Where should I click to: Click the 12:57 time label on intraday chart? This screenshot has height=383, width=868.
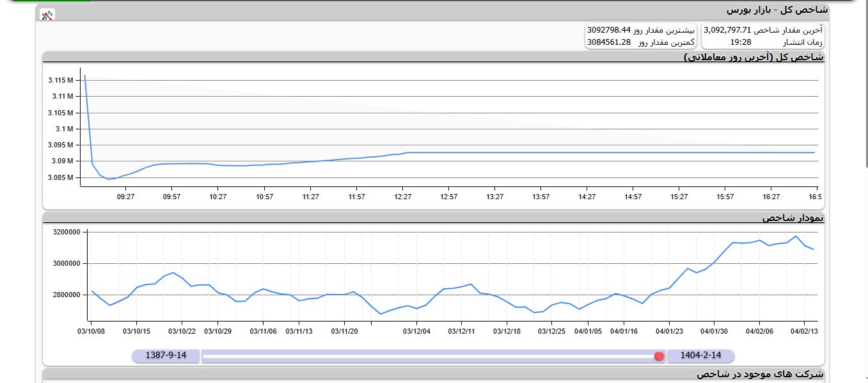click(449, 197)
